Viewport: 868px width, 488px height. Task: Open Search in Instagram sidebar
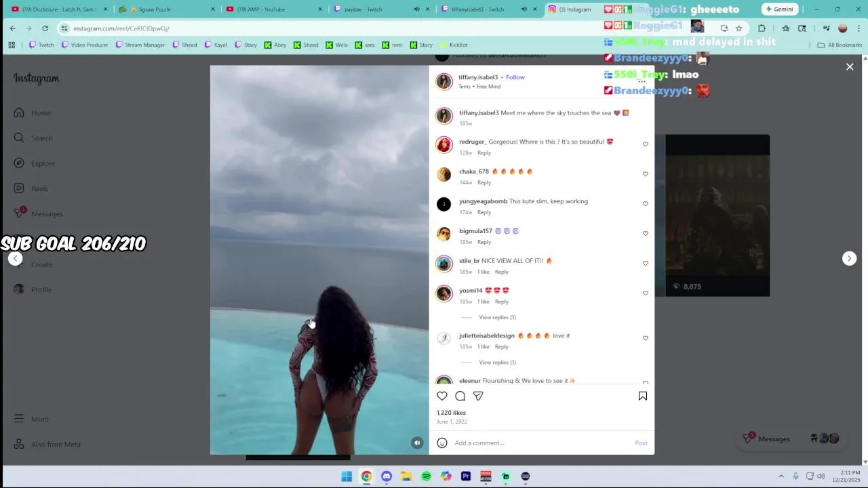33,138
